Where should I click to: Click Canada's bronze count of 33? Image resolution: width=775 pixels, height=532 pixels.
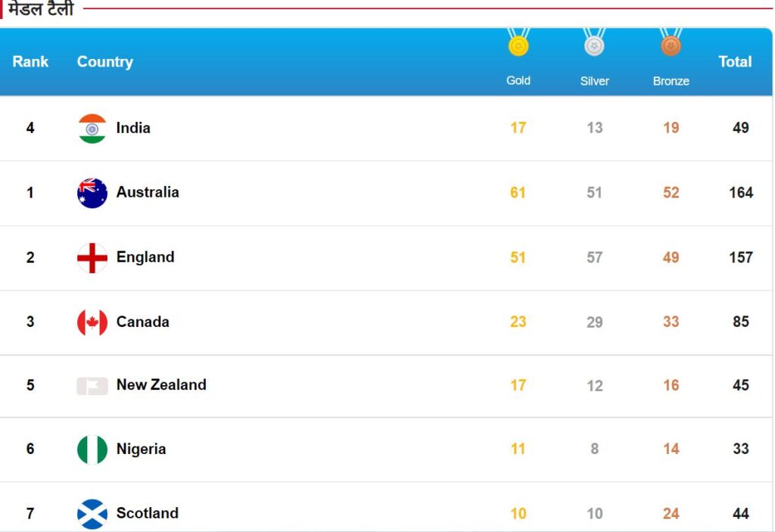click(x=671, y=322)
